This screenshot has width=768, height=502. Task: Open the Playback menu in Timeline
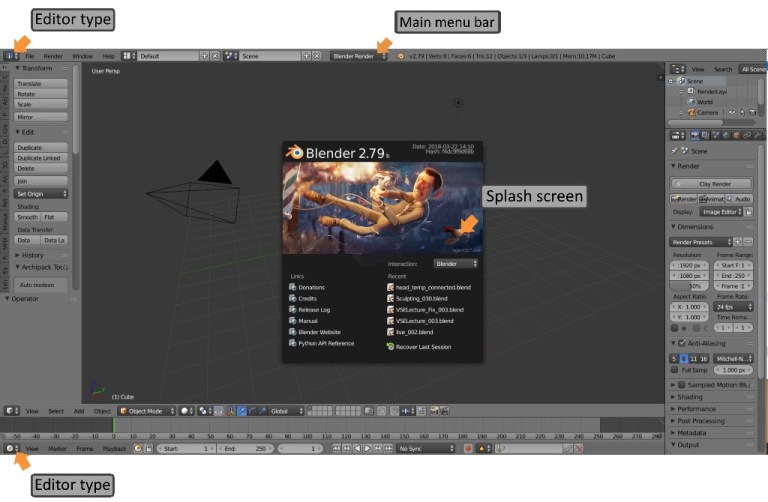115,448
